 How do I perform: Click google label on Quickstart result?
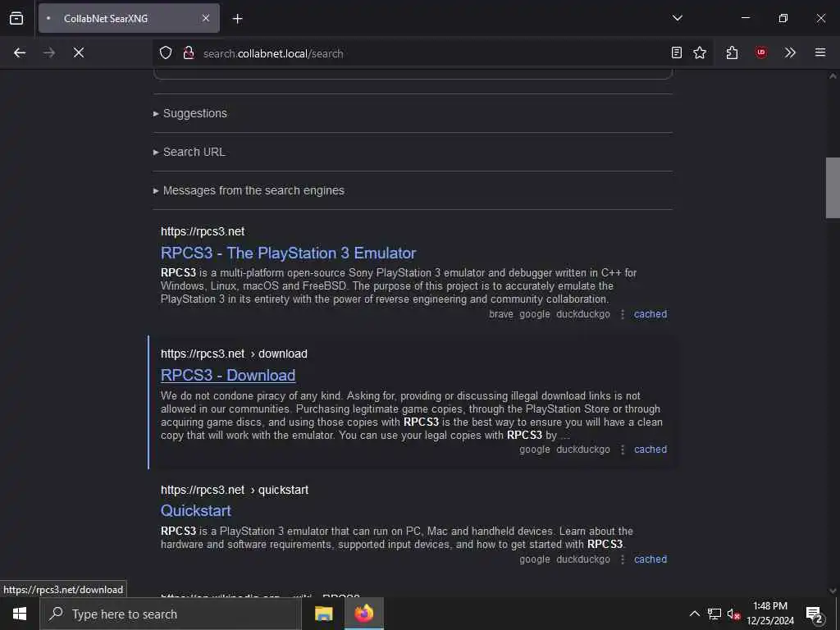[535, 559]
